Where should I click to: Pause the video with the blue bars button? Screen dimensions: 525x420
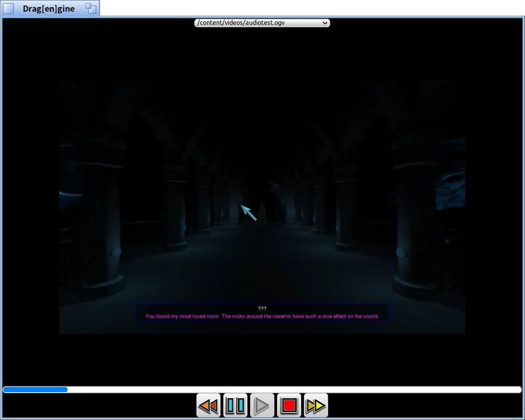pyautogui.click(x=235, y=405)
